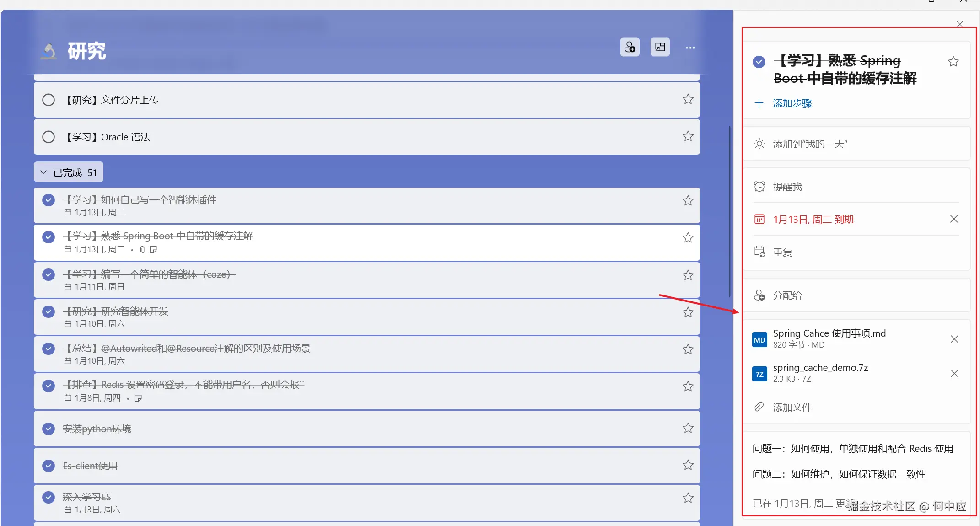
Task: Click 添加步骤 to add step
Action: coord(792,103)
